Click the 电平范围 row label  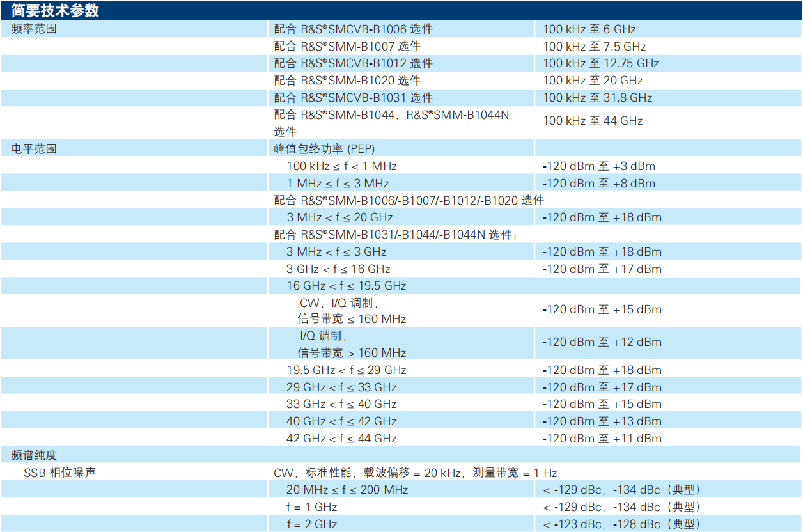tap(35, 148)
